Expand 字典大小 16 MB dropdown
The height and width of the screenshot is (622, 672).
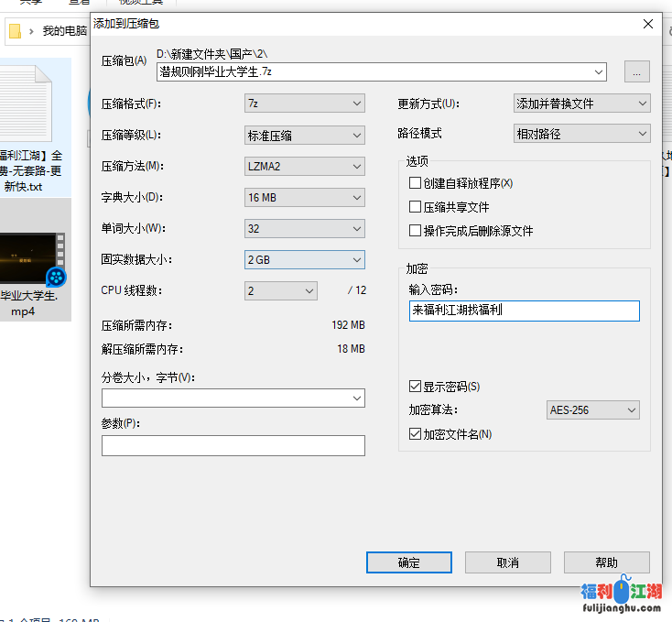[x=305, y=198]
